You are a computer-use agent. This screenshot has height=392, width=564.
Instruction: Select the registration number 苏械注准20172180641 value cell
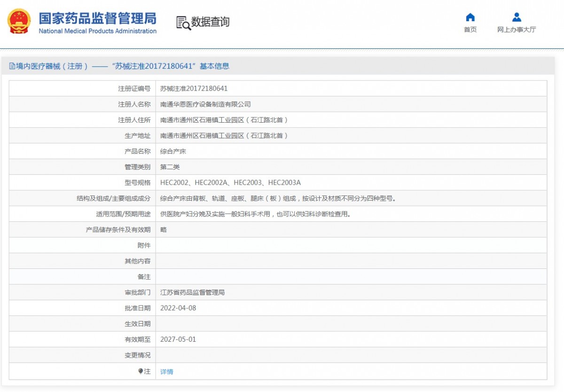pyautogui.click(x=194, y=88)
